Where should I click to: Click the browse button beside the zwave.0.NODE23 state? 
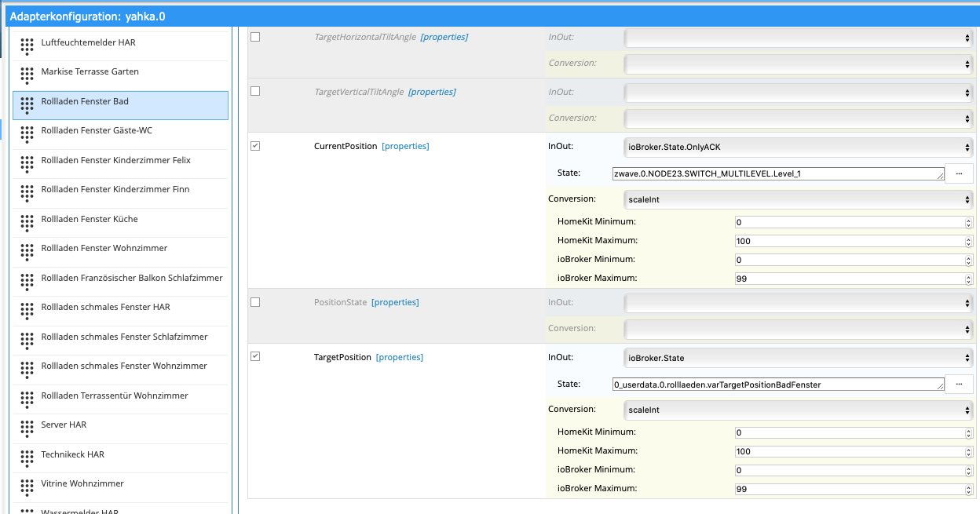(x=959, y=173)
